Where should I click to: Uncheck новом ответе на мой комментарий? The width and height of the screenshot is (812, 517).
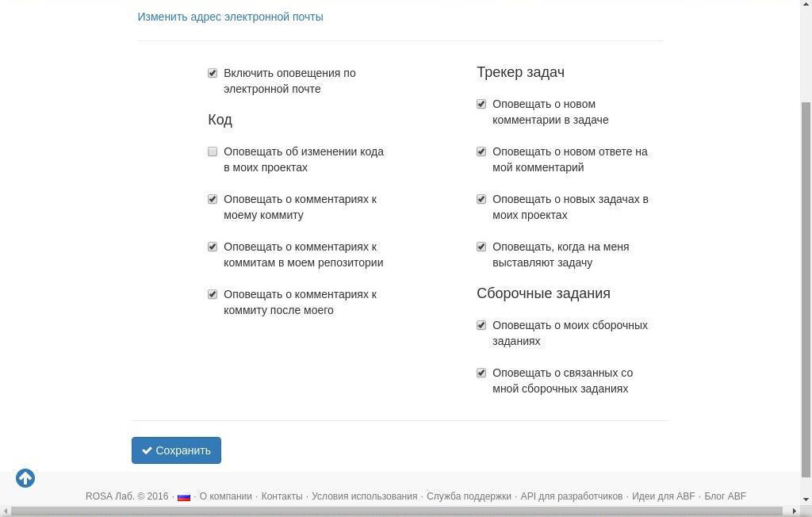tap(481, 151)
